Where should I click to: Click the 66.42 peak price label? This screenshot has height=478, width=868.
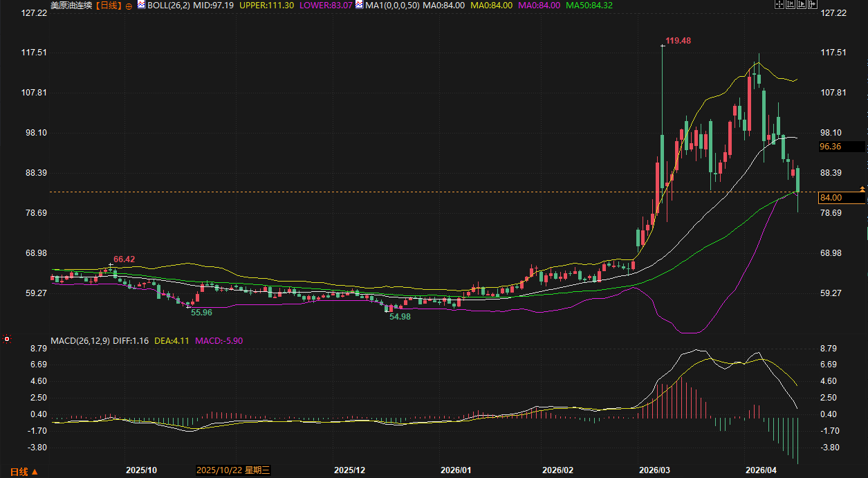[124, 259]
